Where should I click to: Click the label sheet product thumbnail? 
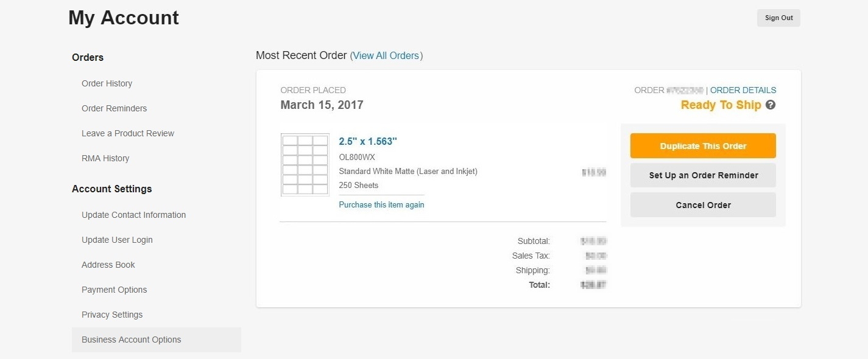point(305,165)
